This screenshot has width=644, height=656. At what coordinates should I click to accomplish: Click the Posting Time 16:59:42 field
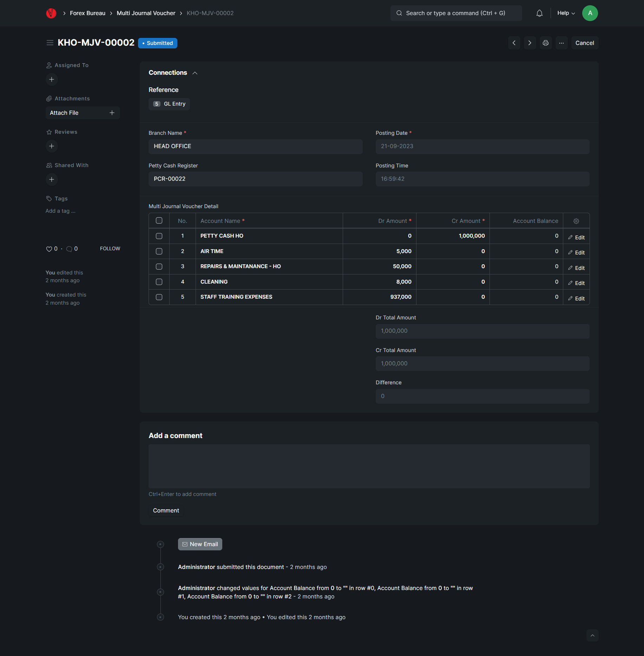[x=482, y=179]
